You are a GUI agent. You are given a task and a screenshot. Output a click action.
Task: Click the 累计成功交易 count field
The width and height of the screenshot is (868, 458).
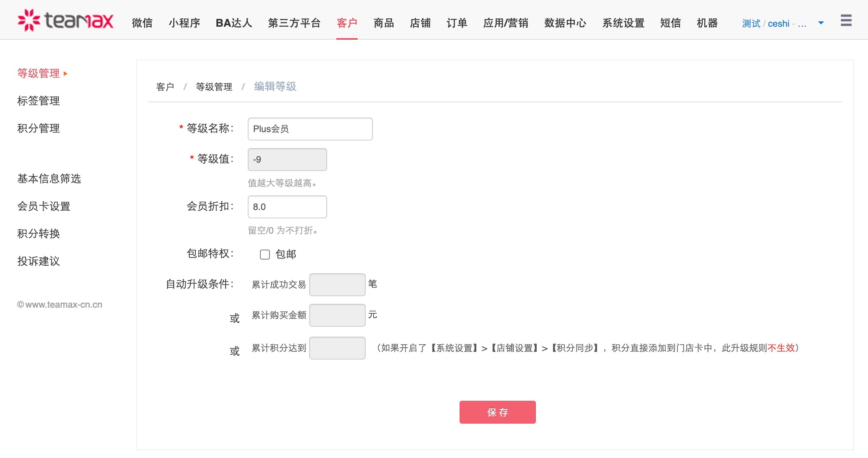coord(337,285)
